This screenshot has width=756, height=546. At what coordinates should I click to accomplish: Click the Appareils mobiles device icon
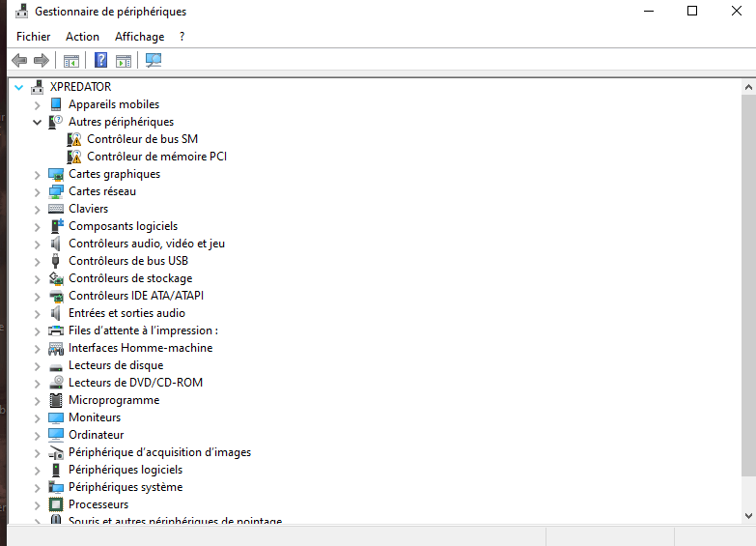tap(56, 104)
